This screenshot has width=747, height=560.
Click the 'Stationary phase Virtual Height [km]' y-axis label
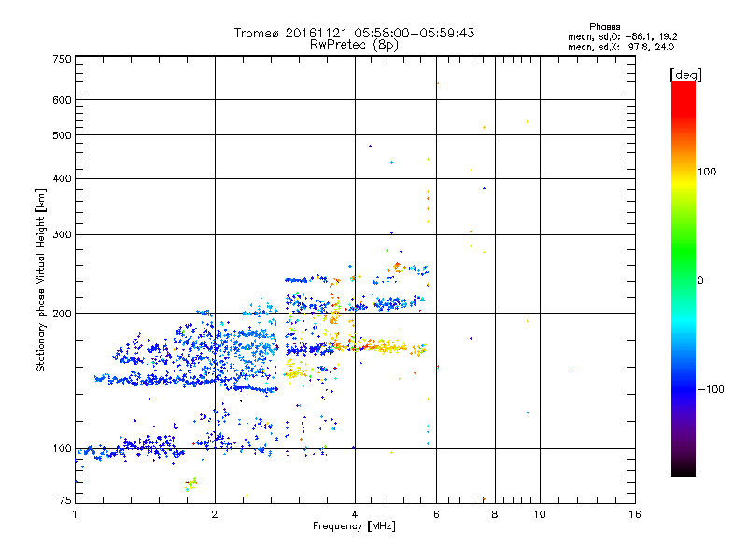pos(41,281)
